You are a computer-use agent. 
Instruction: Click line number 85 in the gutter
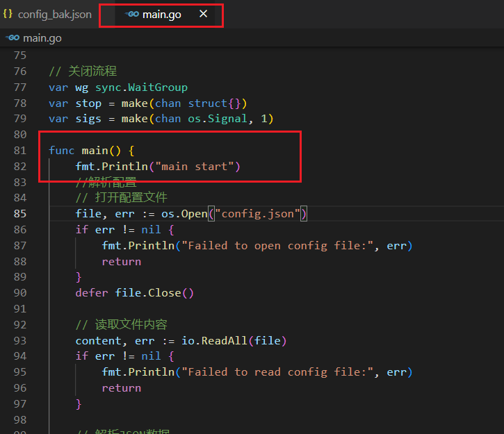pos(19,214)
